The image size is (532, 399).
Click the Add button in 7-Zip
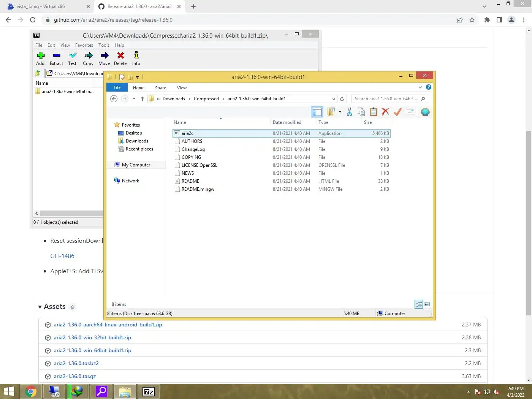point(41,59)
